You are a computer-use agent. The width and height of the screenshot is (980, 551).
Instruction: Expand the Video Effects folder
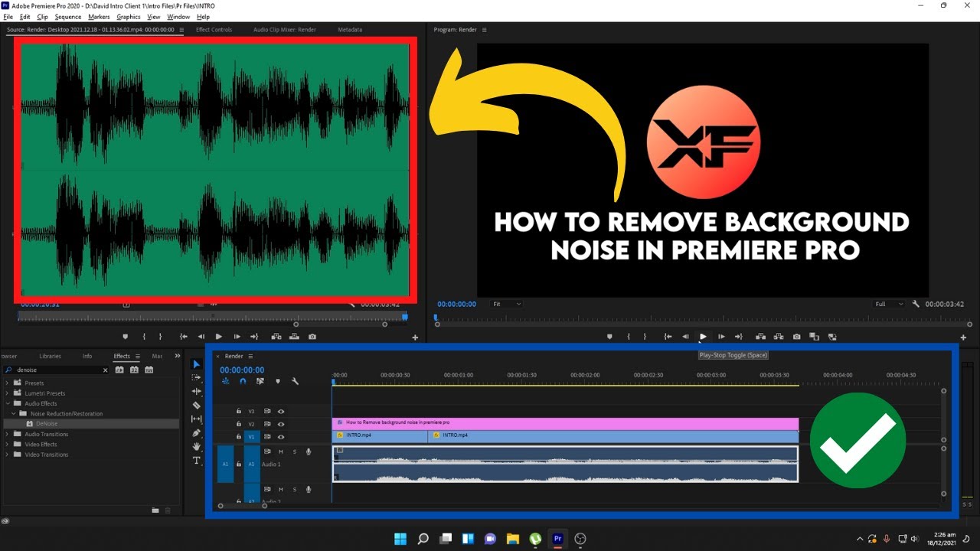[8, 444]
